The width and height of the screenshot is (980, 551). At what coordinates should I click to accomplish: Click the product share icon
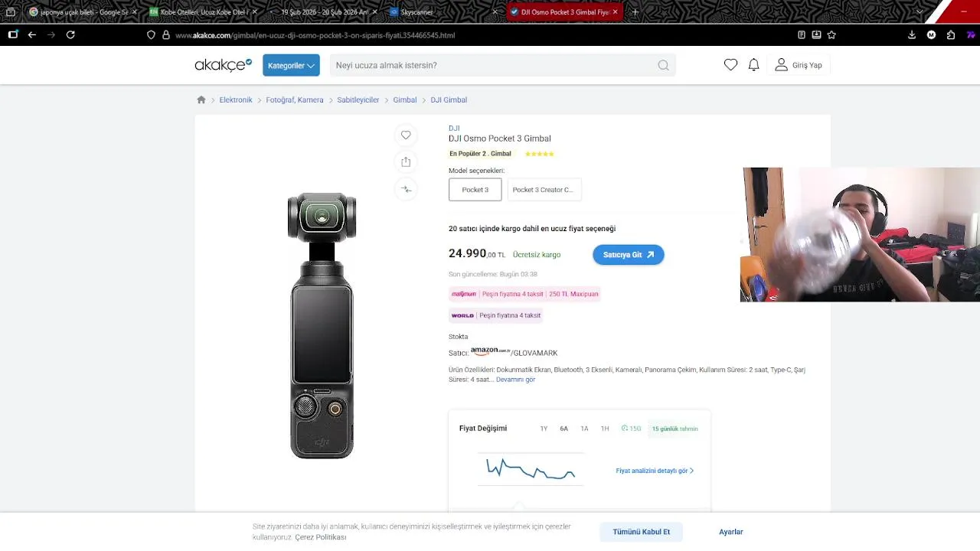[406, 161]
